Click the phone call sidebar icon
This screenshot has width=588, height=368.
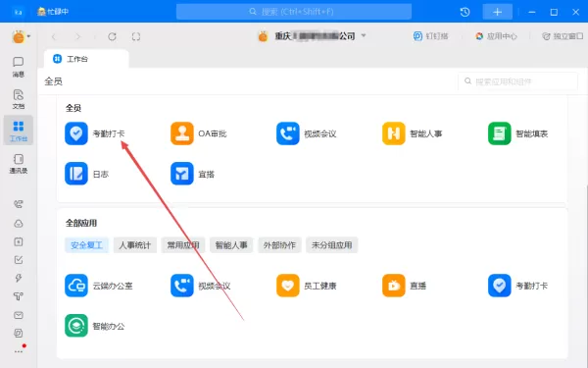tap(18, 204)
